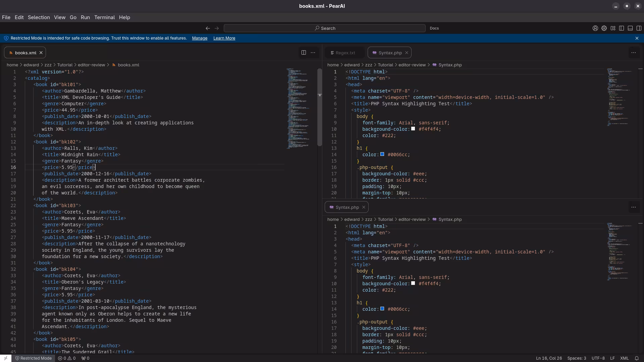This screenshot has height=362, width=644.
Task: Open the notifications bell in status bar
Action: click(x=637, y=358)
